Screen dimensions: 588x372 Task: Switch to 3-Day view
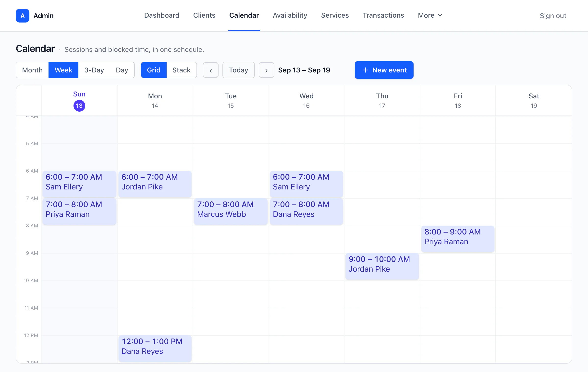(94, 70)
